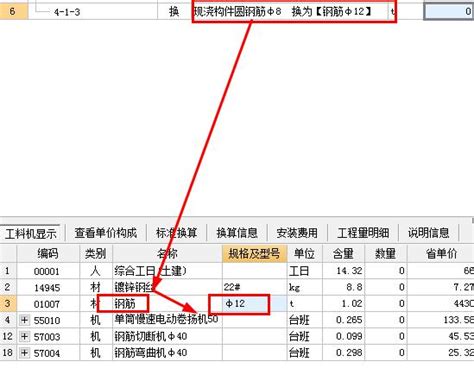The width and height of the screenshot is (474, 374).
Task: Open the 标准换算 tab
Action: point(177,233)
